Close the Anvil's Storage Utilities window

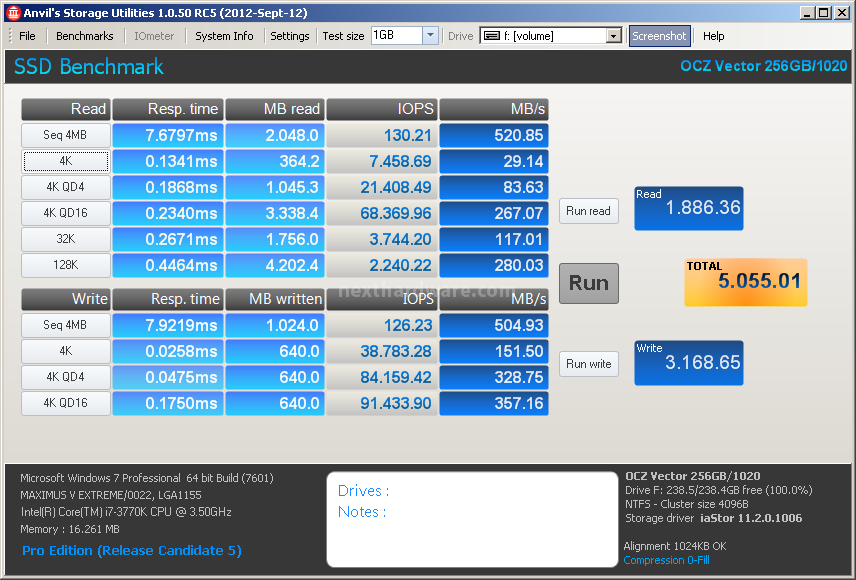pyautogui.click(x=842, y=13)
